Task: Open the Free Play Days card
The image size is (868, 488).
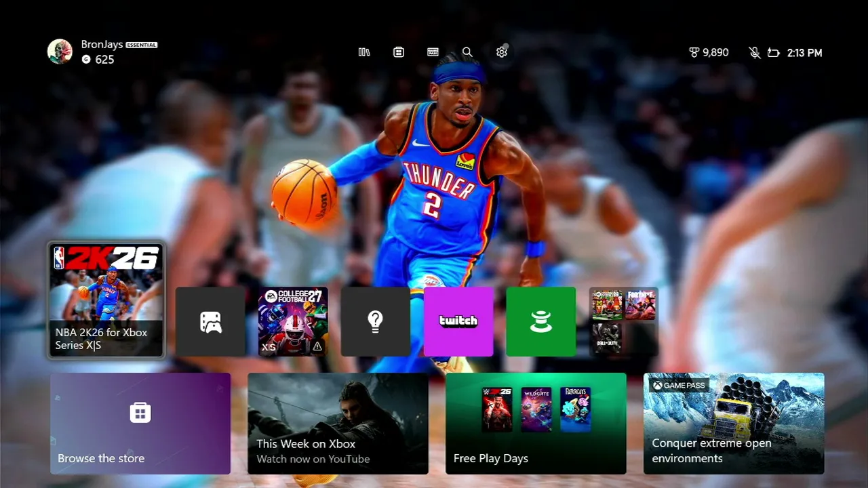Action: [536, 424]
